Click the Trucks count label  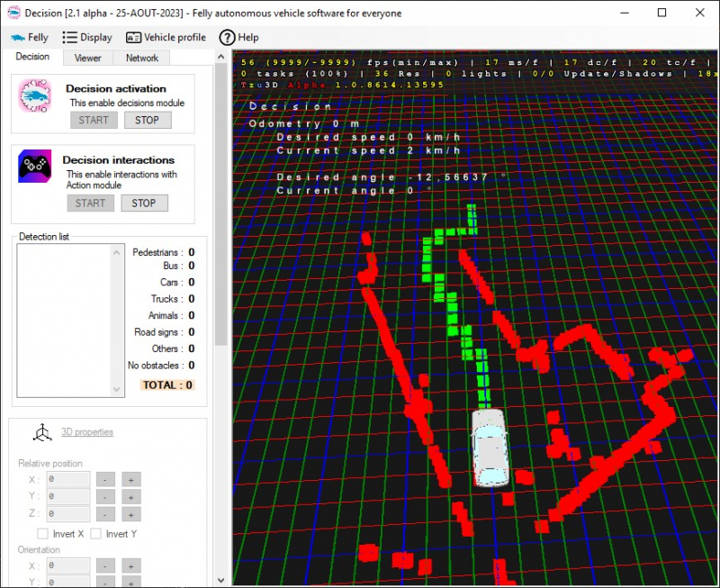(x=172, y=299)
